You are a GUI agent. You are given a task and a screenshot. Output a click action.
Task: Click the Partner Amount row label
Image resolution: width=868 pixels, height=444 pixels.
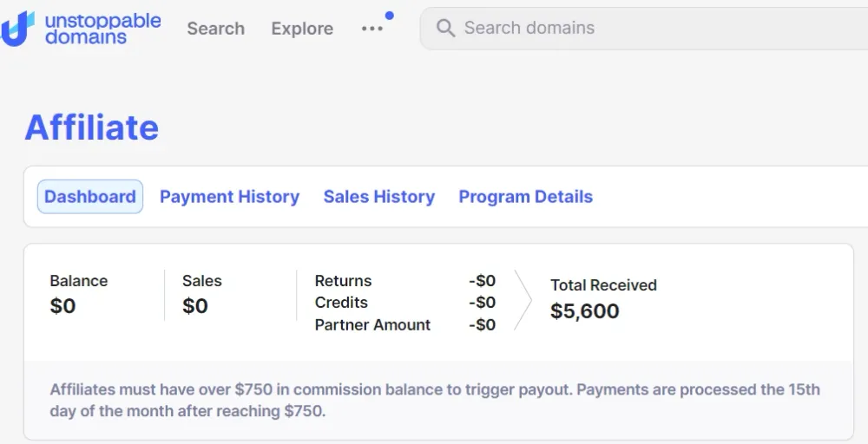pos(372,325)
